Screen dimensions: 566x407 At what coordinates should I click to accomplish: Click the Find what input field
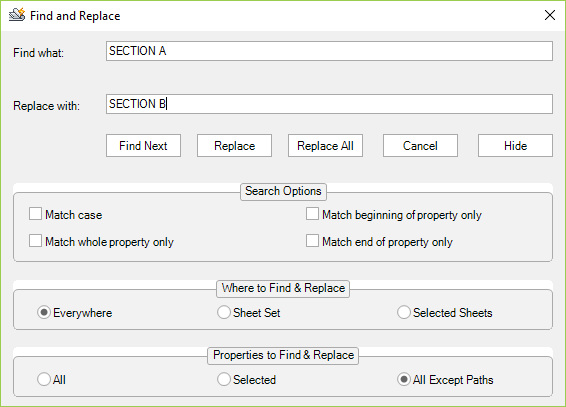pos(329,51)
